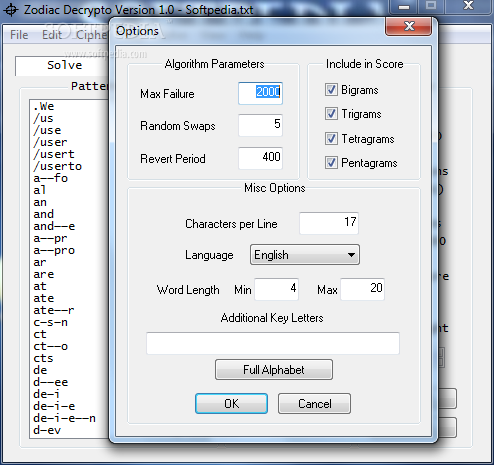
Task: Select pattern 'at' in the list
Action: click(40, 286)
